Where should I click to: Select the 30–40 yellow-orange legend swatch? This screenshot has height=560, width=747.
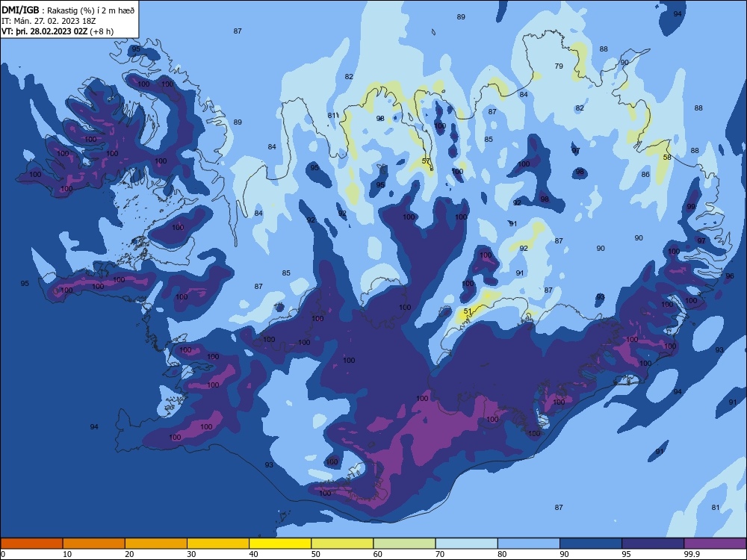pyautogui.click(x=218, y=544)
